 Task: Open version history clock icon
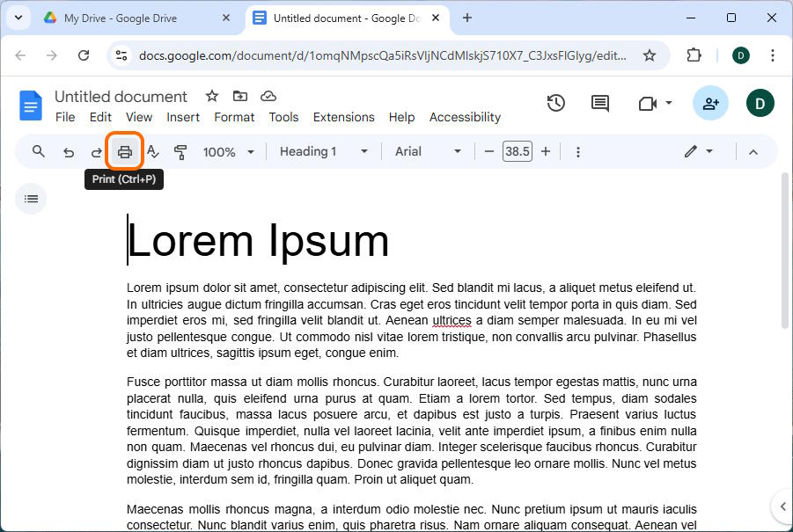[556, 103]
